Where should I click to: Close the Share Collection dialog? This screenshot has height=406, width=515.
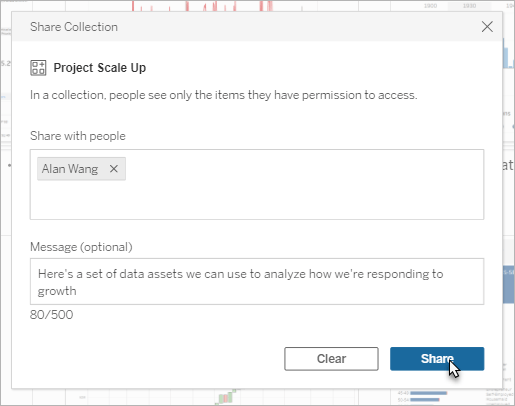[x=487, y=27]
